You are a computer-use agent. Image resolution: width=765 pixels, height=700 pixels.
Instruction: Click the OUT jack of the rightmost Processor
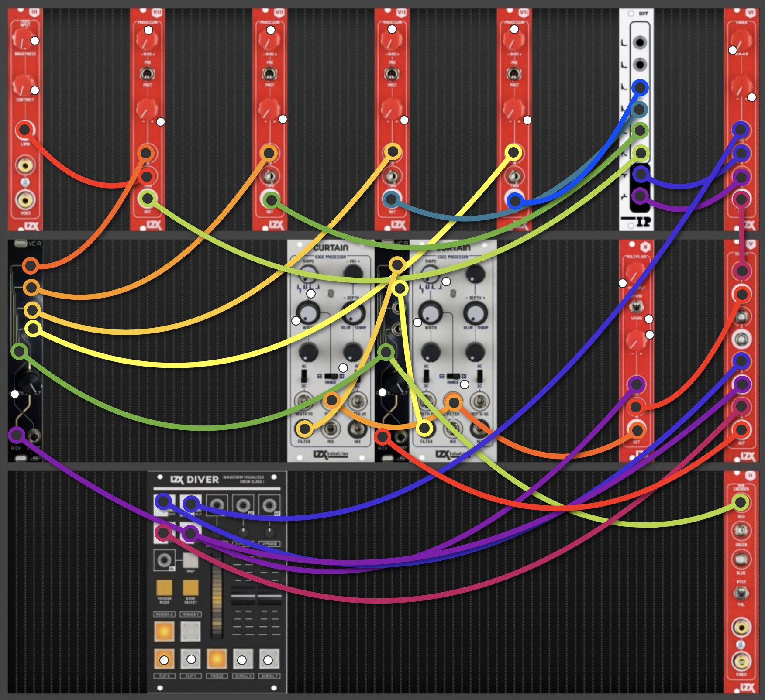point(515,200)
